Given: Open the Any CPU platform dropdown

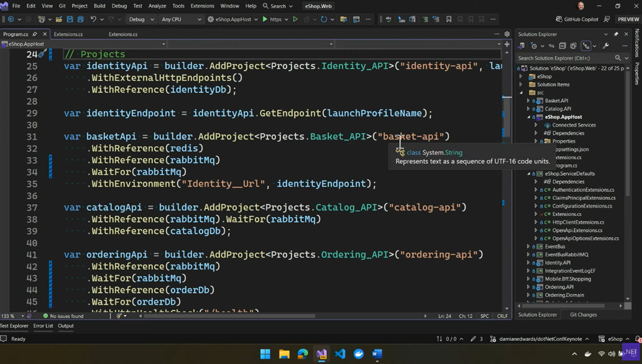Looking at the screenshot, I should point(182,19).
